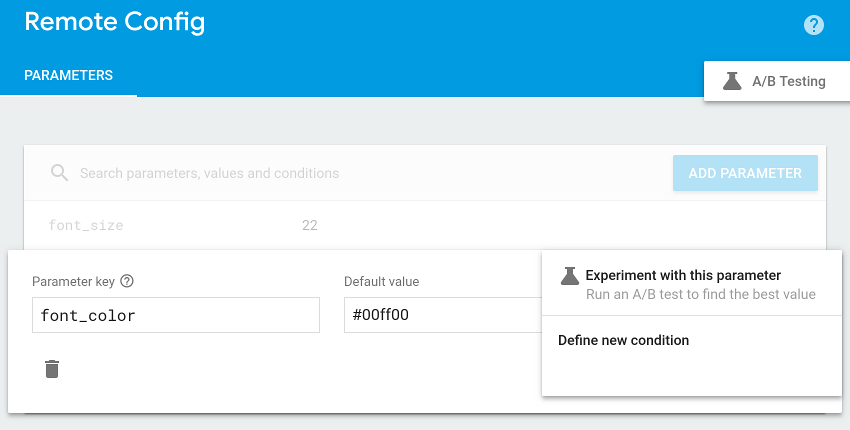
Task: Switch to the PARAMETERS tab
Action: pyautogui.click(x=68, y=75)
